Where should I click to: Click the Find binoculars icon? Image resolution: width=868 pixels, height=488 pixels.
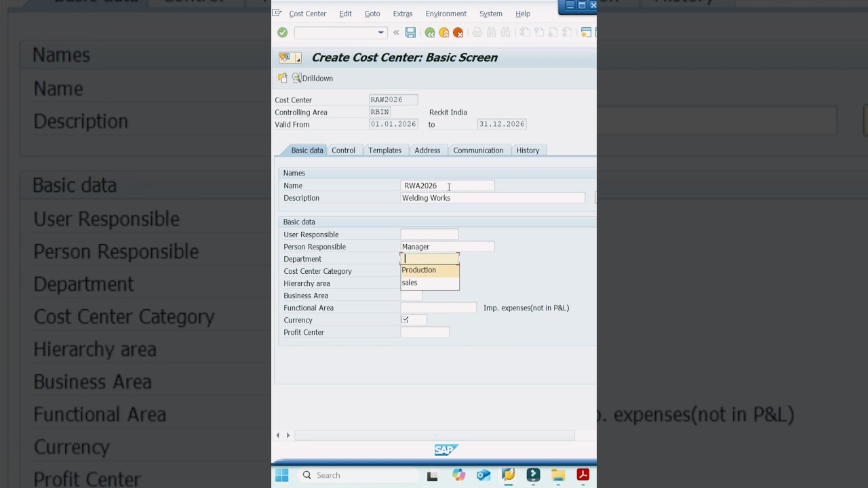click(x=492, y=33)
